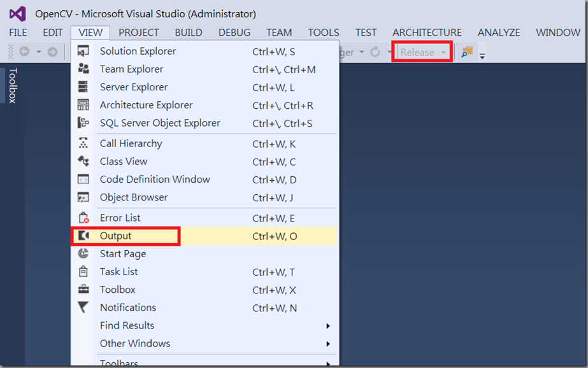Select Architecture Explorer menu entry

tap(204, 105)
